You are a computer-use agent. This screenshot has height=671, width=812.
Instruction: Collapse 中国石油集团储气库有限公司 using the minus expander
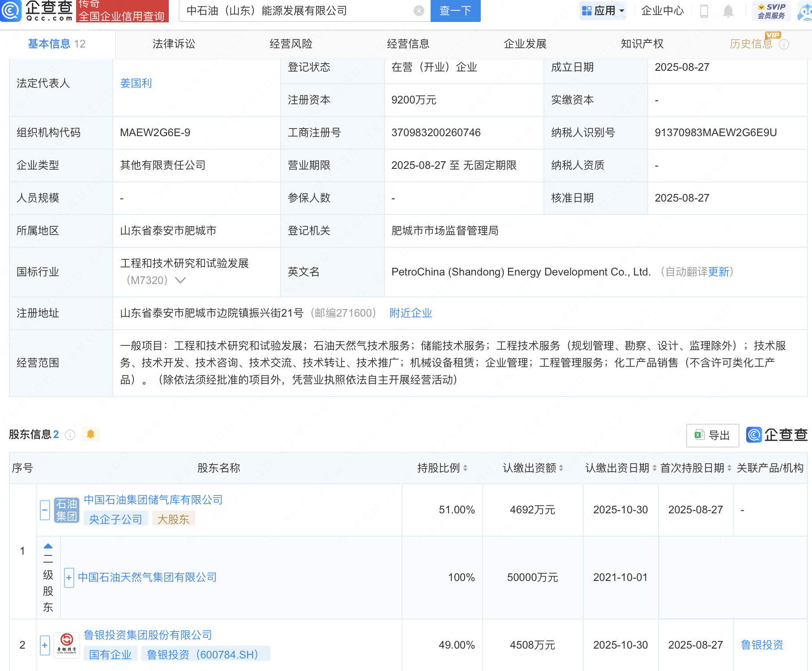click(44, 510)
